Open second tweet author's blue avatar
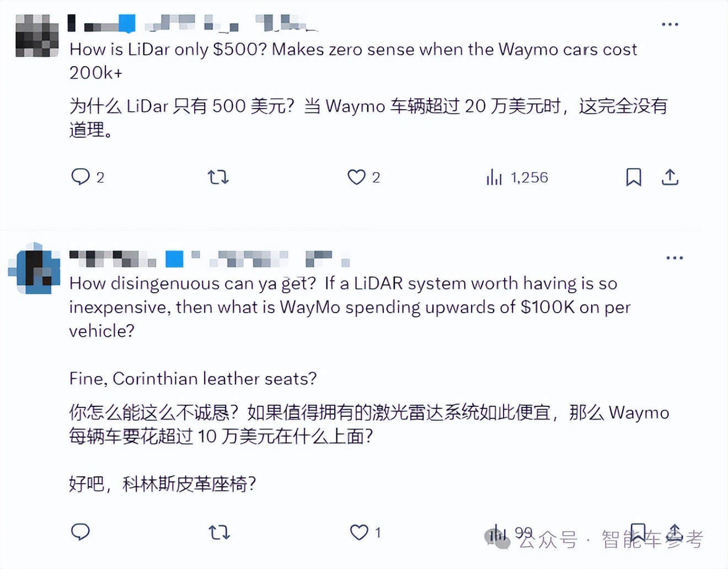The height and width of the screenshot is (569, 728). click(x=34, y=269)
